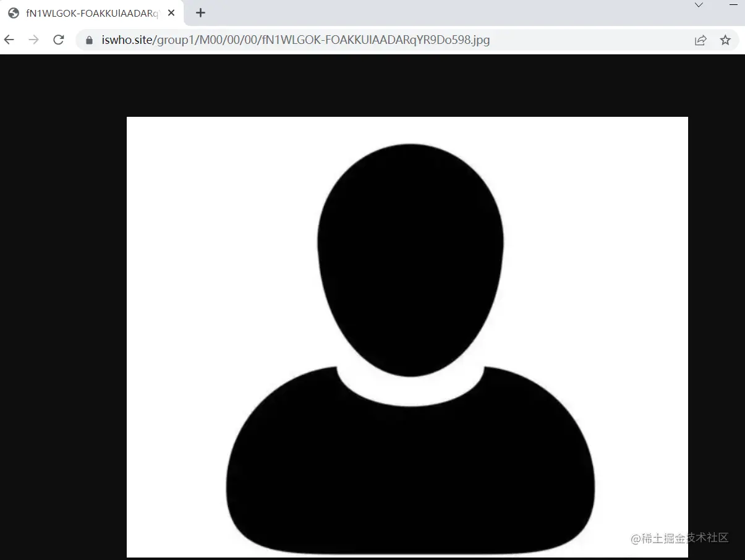Image resolution: width=745 pixels, height=560 pixels.
Task: Open site security info via the lock icon
Action: [89, 40]
